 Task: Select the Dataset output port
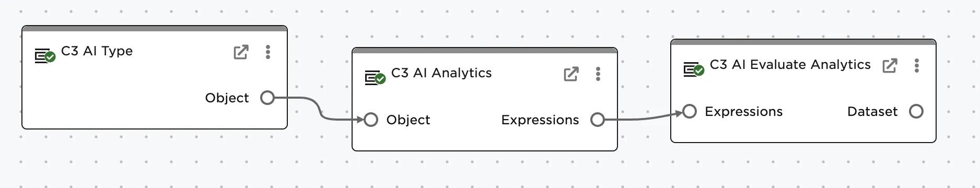coord(916,111)
